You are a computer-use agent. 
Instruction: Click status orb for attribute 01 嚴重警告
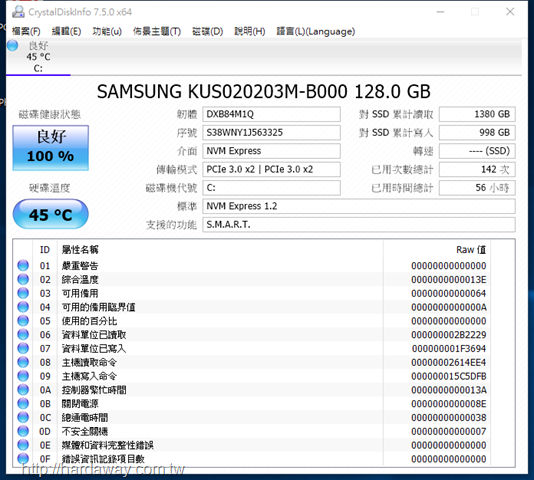pyautogui.click(x=23, y=265)
